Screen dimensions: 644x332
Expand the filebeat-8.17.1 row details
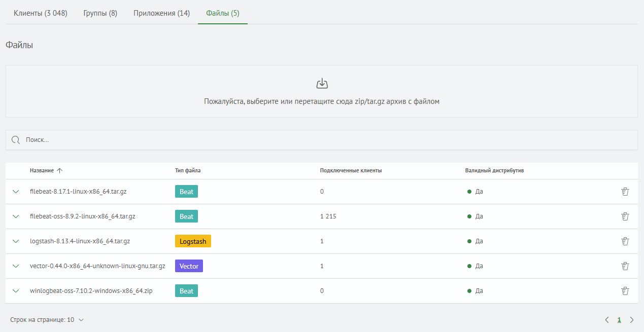coord(16,192)
